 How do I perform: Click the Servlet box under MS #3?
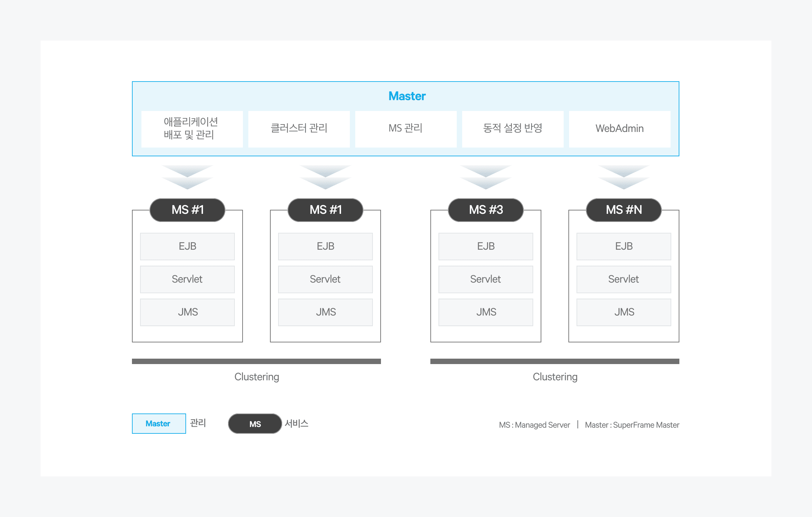pyautogui.click(x=486, y=279)
